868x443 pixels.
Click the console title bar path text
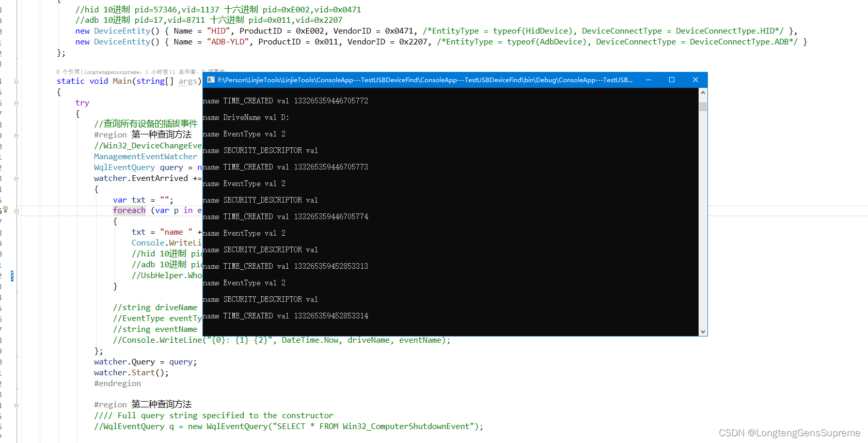point(425,80)
